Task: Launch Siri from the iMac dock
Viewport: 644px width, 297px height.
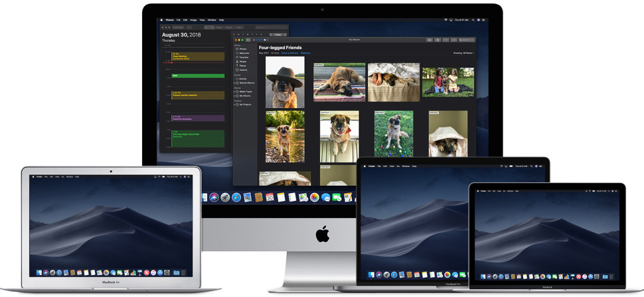Action: tap(214, 198)
